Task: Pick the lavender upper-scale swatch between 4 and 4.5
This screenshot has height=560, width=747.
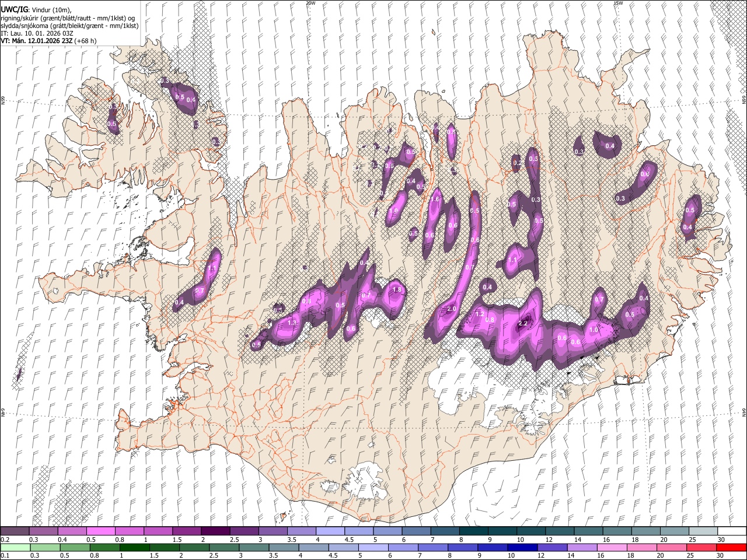Action: (x=330, y=531)
